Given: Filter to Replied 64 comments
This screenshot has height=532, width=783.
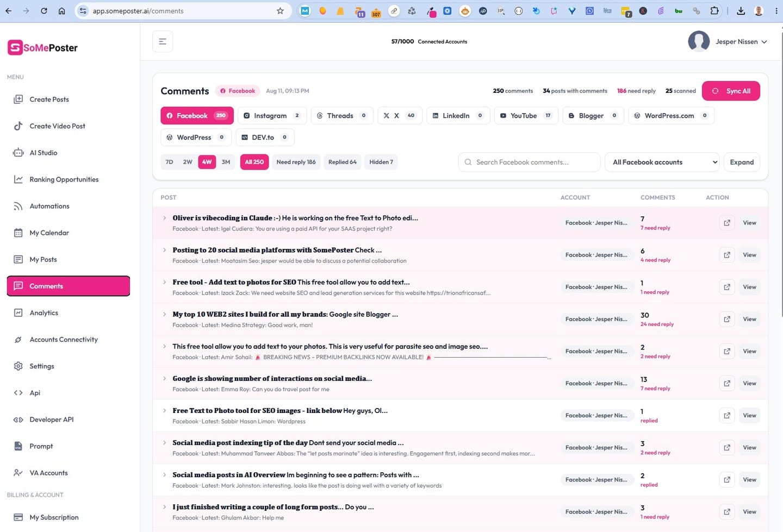Looking at the screenshot, I should [x=343, y=162].
